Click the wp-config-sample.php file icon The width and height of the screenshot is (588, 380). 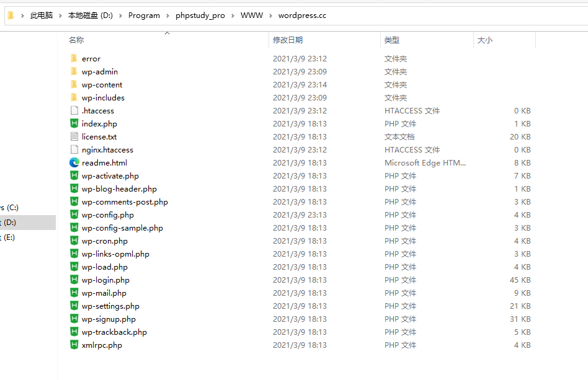pos(74,228)
